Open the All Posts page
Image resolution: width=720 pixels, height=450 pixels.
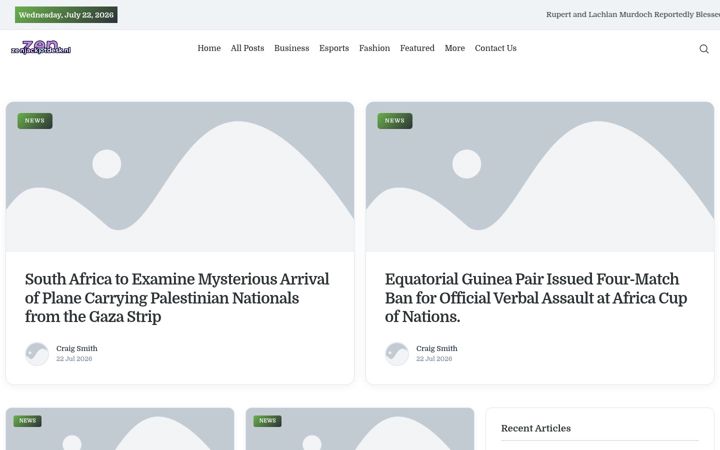247,48
